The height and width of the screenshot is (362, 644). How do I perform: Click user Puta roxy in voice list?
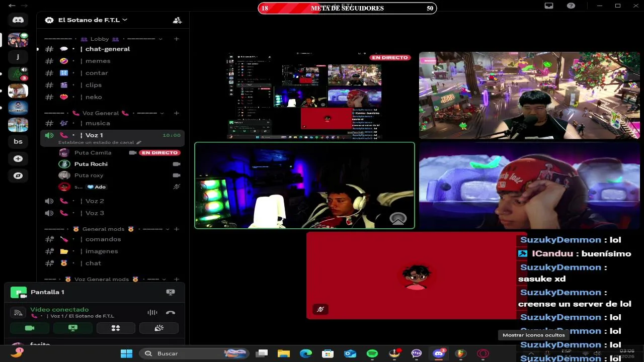pyautogui.click(x=89, y=175)
